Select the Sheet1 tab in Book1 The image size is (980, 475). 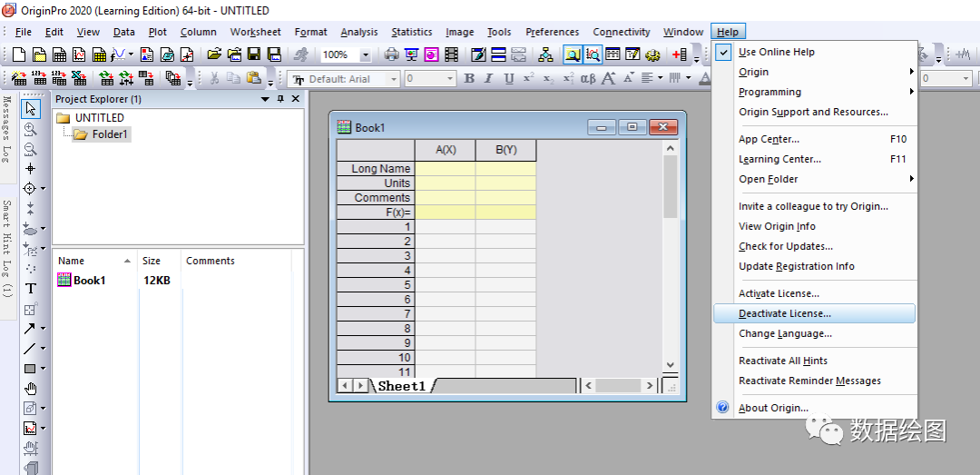402,386
